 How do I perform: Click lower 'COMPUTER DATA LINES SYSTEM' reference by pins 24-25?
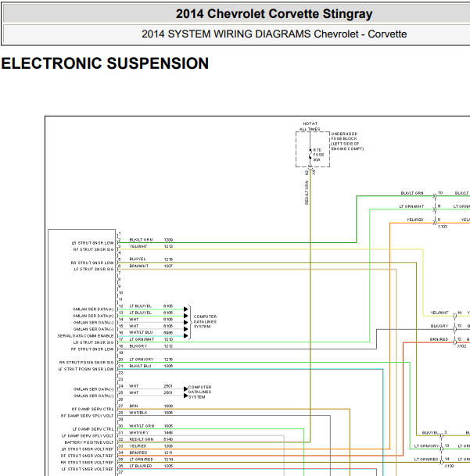click(x=199, y=392)
